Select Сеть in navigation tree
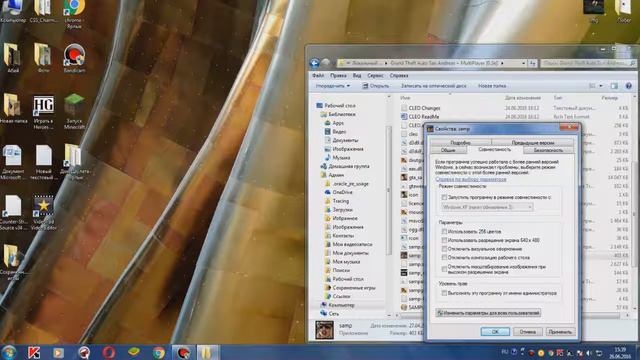The width and height of the screenshot is (640, 360). [x=330, y=313]
